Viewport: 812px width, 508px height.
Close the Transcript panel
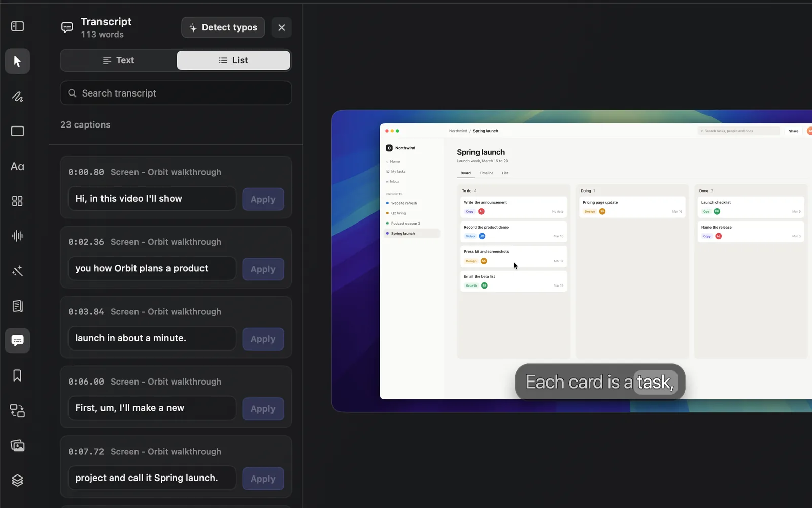click(x=282, y=27)
